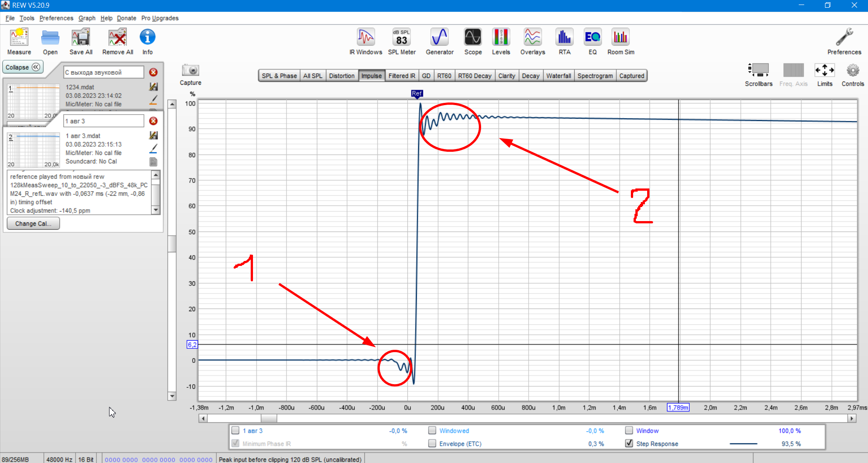Remove measurement '1 авг 3' red X
Image resolution: width=868 pixels, height=463 pixels.
pos(153,121)
